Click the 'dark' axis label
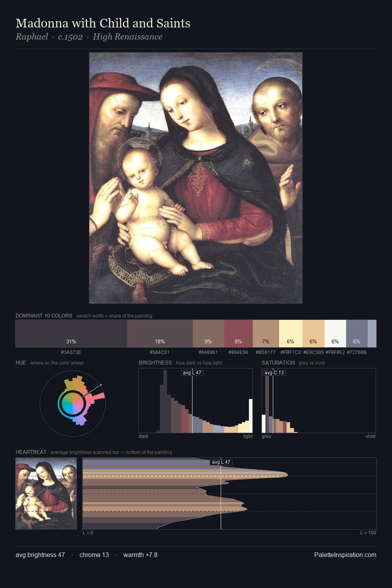 coord(143,436)
